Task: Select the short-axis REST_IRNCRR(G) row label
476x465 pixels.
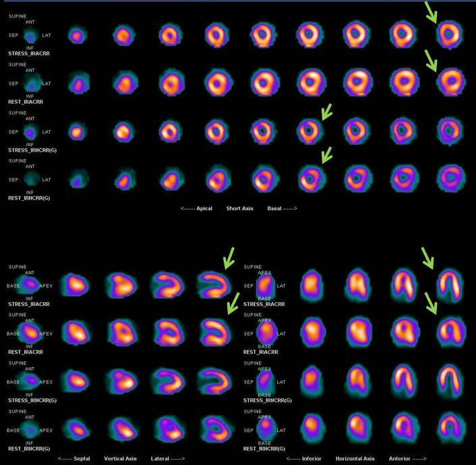Action: click(29, 198)
